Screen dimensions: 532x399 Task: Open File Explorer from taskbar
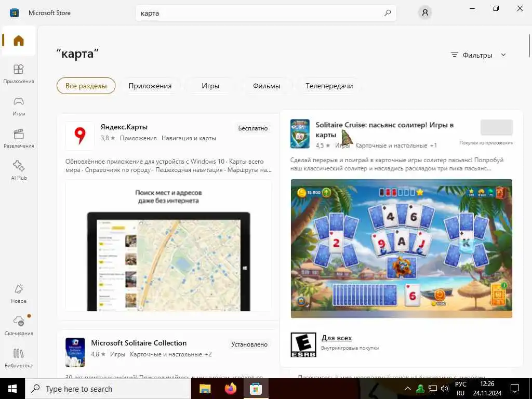coord(205,389)
